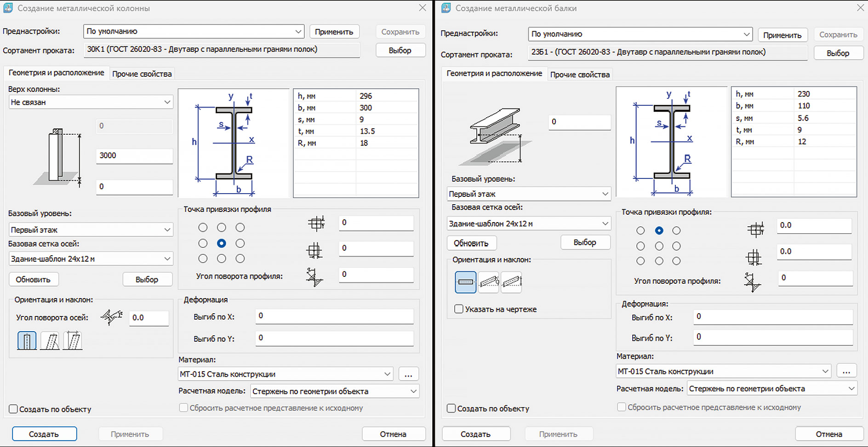Select horizontal beam orientation icon in beam dialog

point(466,281)
